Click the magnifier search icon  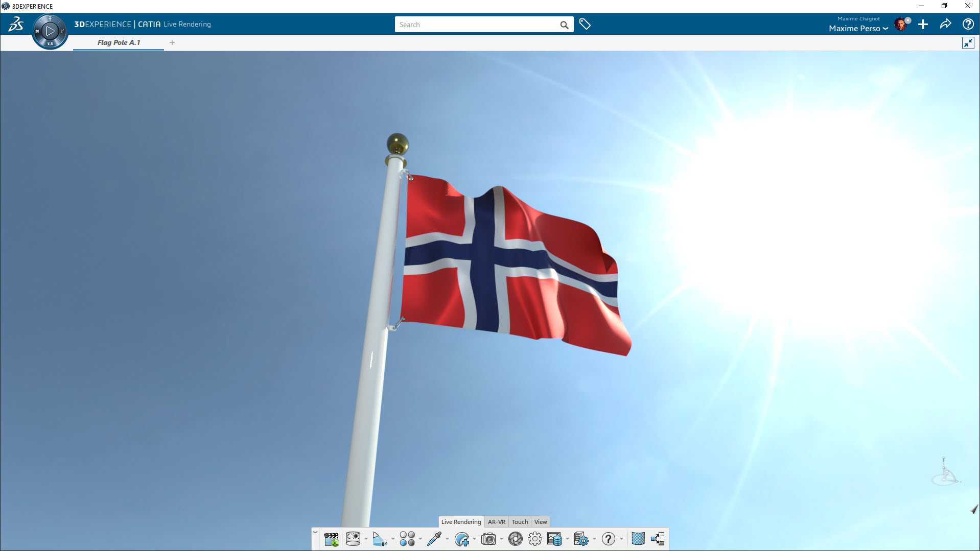564,25
